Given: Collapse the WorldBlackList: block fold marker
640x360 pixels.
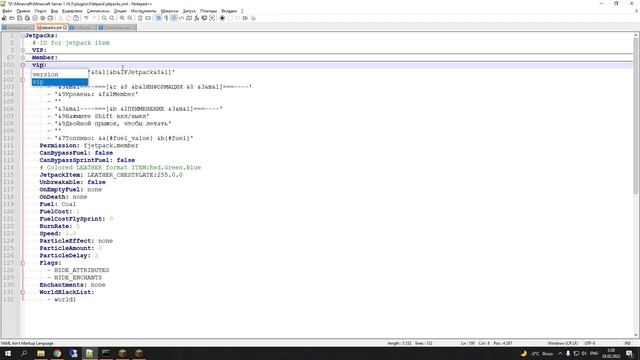Looking at the screenshot, I should [23, 292].
